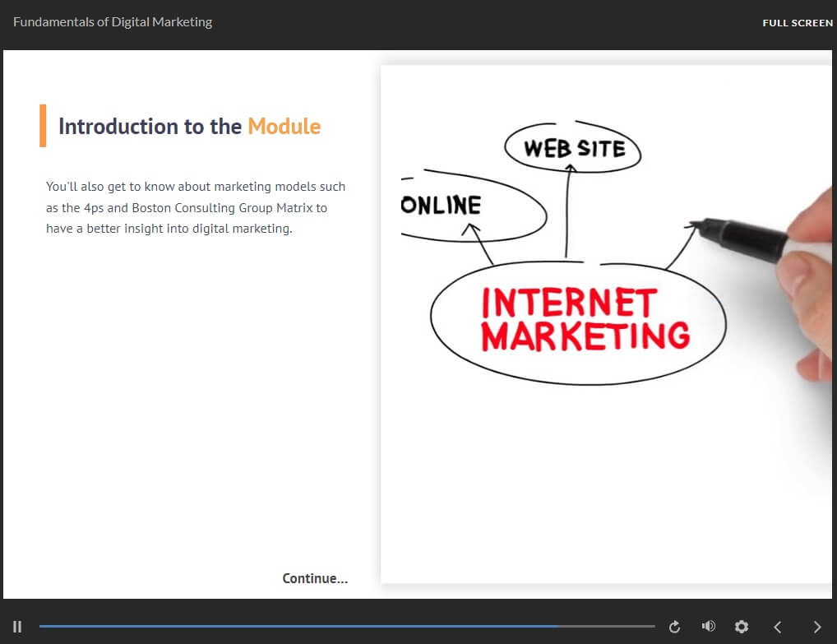Pause the course playback
Image resolution: width=837 pixels, height=644 pixels.
17,627
